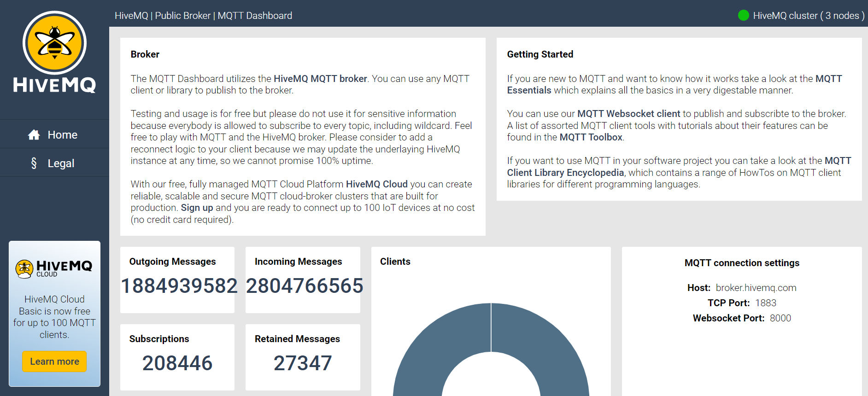Open the Legal menu item
Image resolution: width=868 pixels, height=396 pixels.
click(x=54, y=163)
